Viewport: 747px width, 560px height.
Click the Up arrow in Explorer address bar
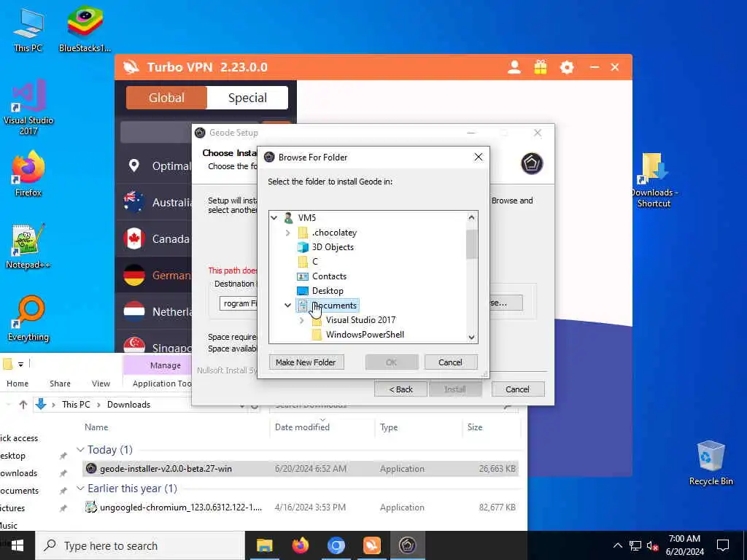tap(23, 405)
